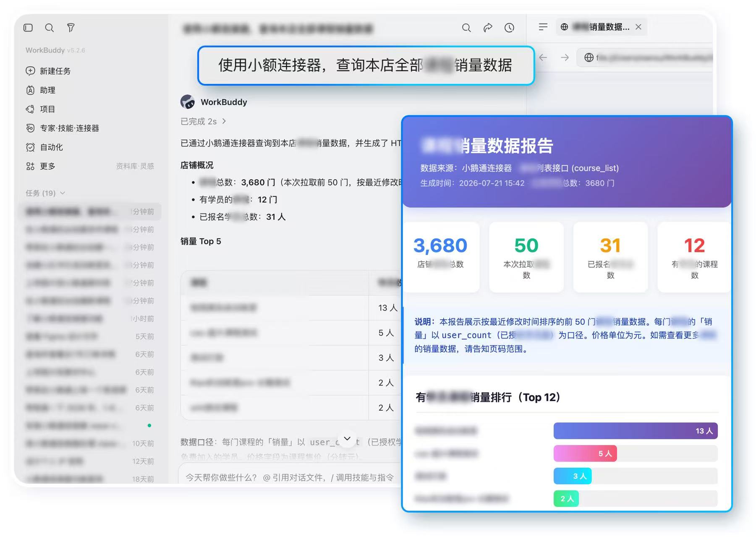Click the 店铺概况 heading
The image size is (756, 537).
point(197,165)
